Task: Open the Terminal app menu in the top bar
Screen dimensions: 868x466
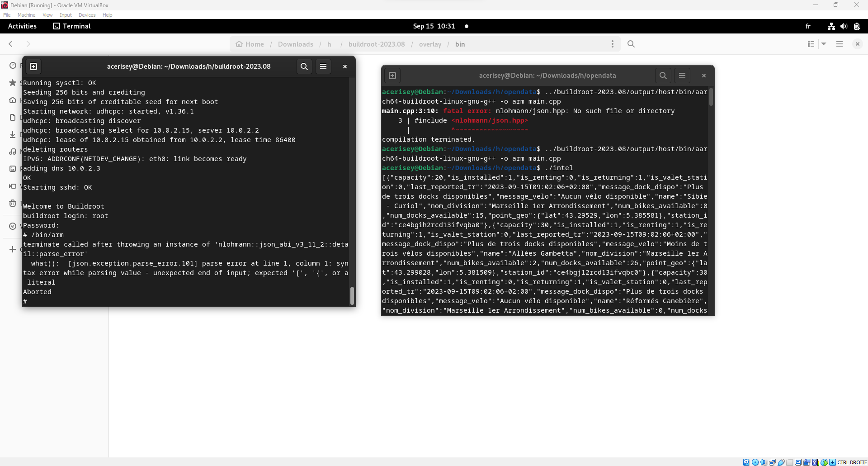Action: [x=72, y=26]
